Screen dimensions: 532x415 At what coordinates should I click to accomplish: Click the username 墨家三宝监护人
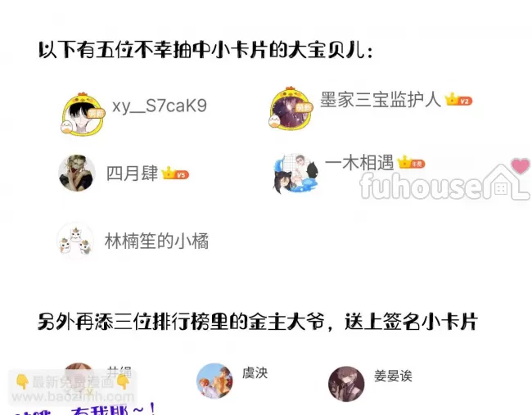(381, 99)
